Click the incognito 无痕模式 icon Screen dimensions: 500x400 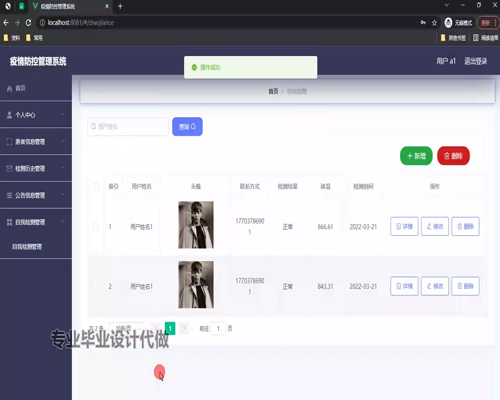coord(449,23)
